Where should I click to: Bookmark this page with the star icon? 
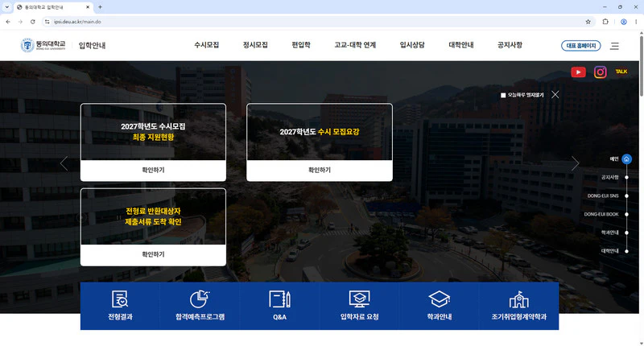tap(588, 22)
